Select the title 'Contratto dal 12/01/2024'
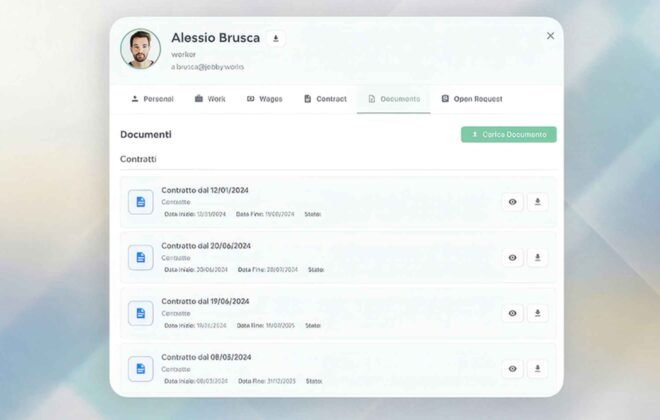This screenshot has width=660, height=420. [205, 190]
